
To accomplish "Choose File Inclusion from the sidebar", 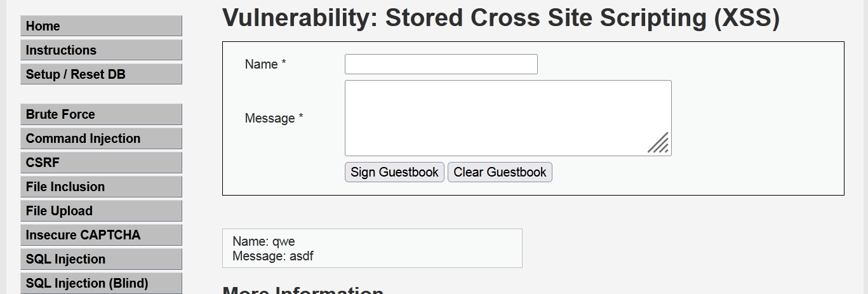I will (x=101, y=187).
